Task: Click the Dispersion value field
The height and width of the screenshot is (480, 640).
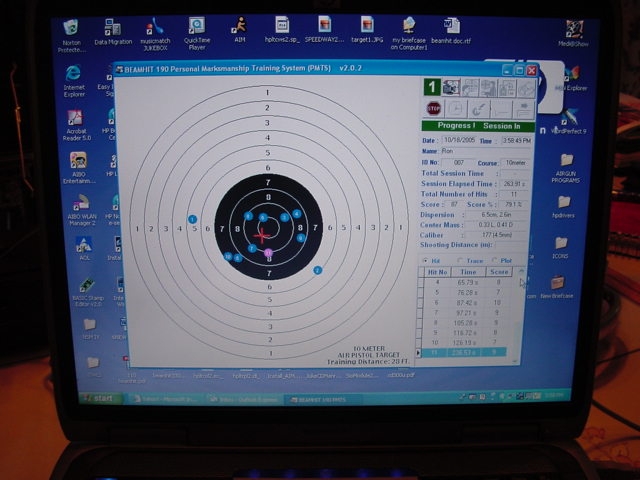Action: [x=496, y=215]
